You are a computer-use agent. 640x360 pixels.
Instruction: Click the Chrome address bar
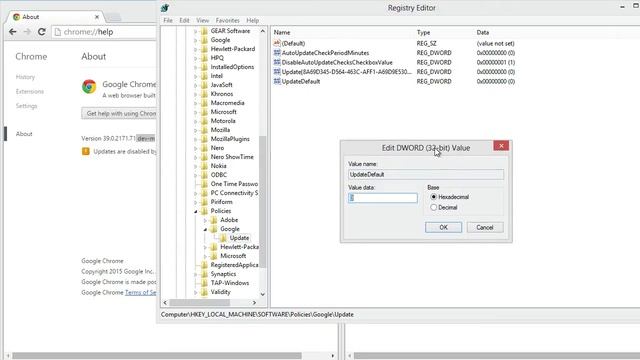tap(104, 32)
